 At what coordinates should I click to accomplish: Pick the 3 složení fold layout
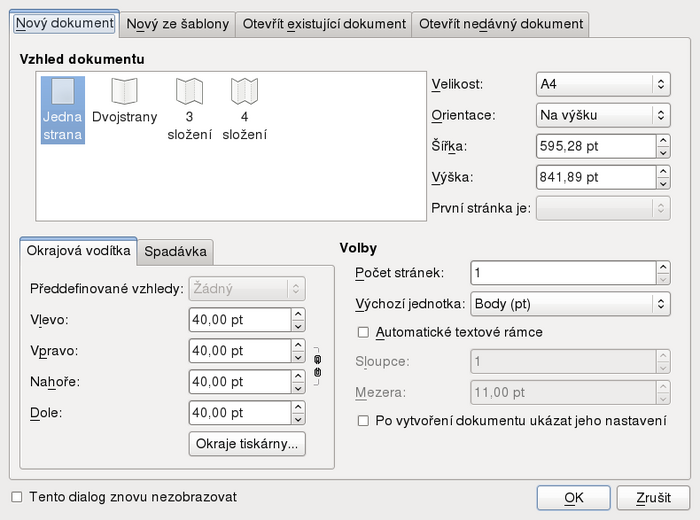[189, 108]
